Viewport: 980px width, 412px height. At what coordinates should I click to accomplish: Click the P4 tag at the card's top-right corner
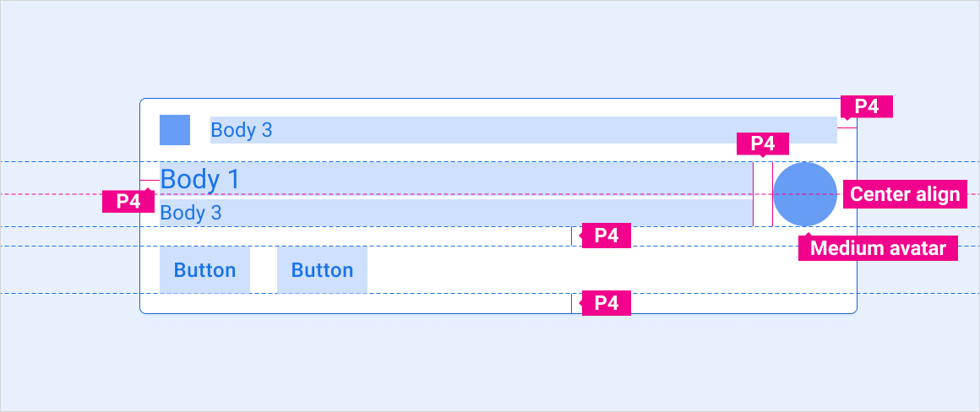867,106
